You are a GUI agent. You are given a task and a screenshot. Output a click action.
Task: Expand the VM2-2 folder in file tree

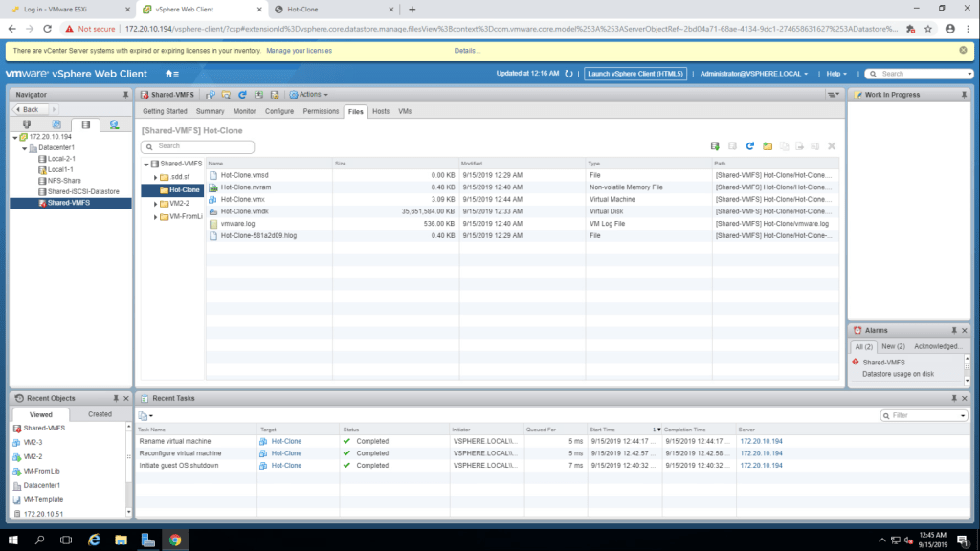[155, 204]
